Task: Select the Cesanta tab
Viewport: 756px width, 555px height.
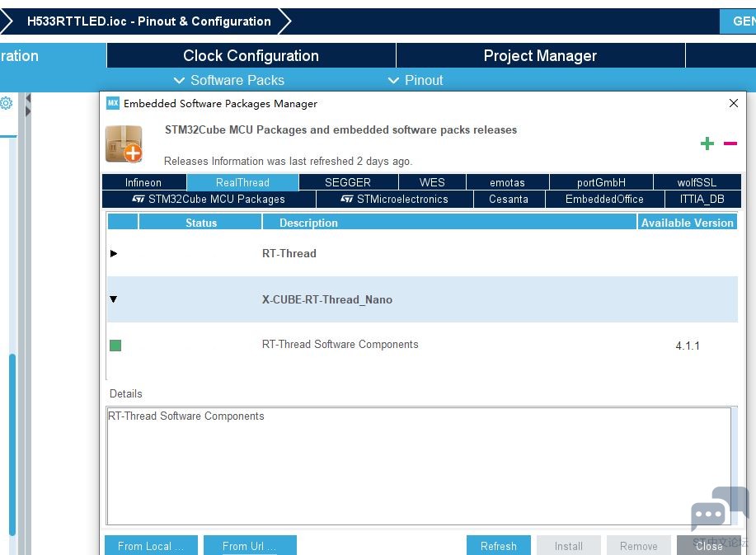Action: coord(509,199)
